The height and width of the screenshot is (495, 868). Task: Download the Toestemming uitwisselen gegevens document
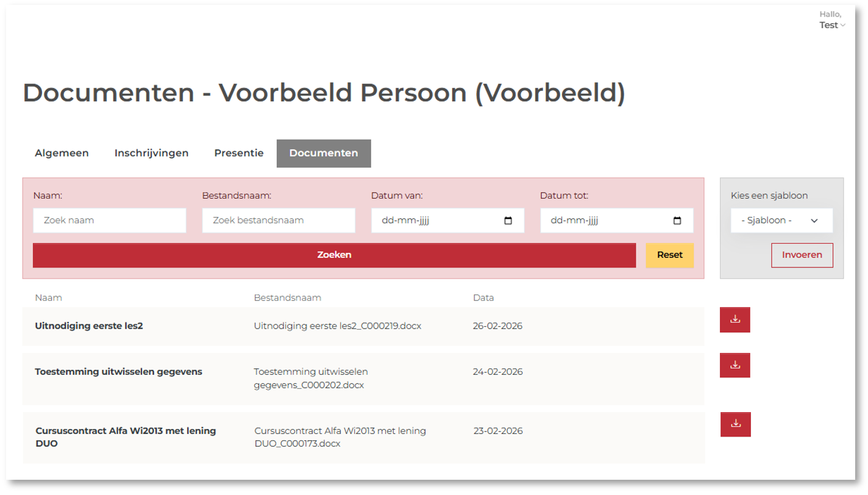[x=735, y=365]
